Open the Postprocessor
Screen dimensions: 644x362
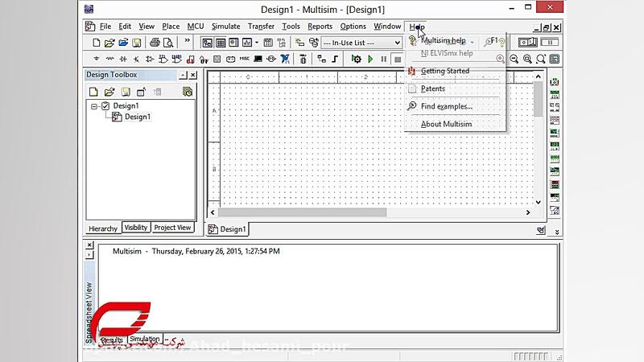click(268, 43)
